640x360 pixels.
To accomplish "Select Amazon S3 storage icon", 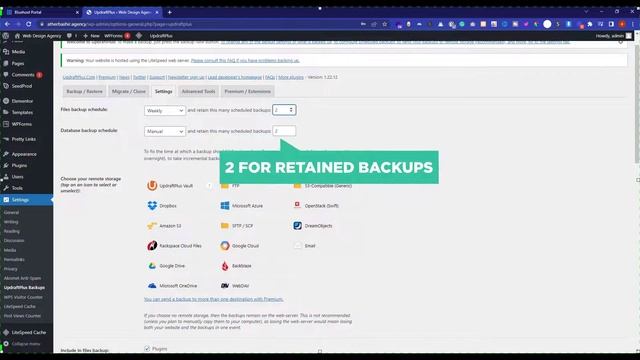I will (x=152, y=226).
